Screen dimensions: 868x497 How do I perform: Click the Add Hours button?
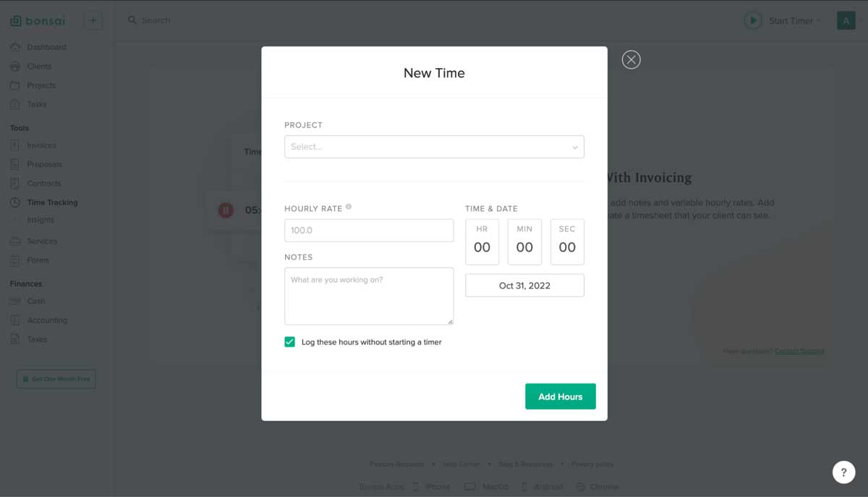coord(560,396)
